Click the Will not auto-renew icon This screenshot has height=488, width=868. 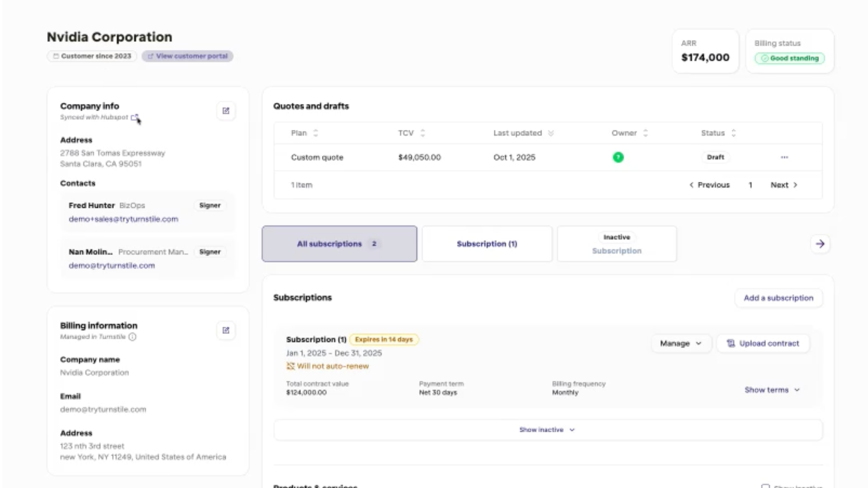pos(290,366)
